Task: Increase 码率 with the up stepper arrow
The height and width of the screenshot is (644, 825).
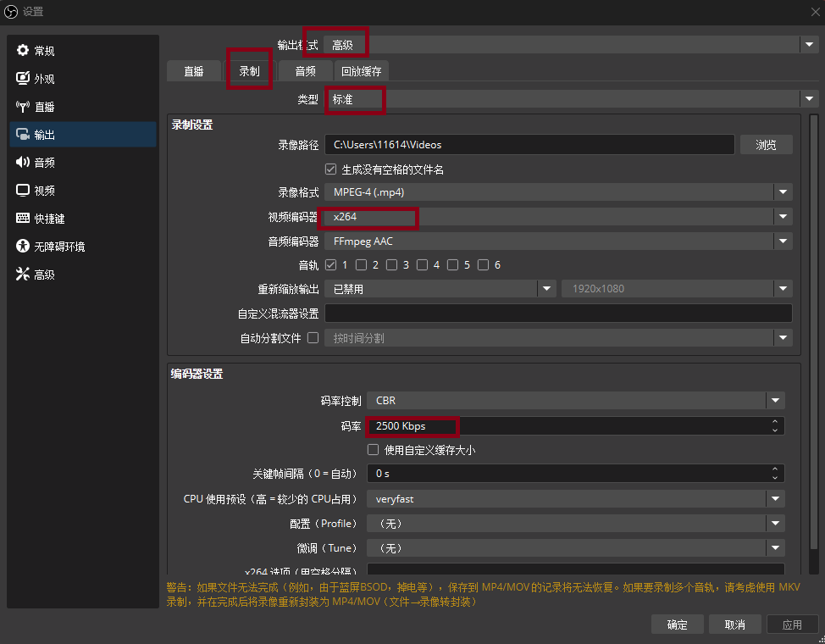Action: point(775,421)
